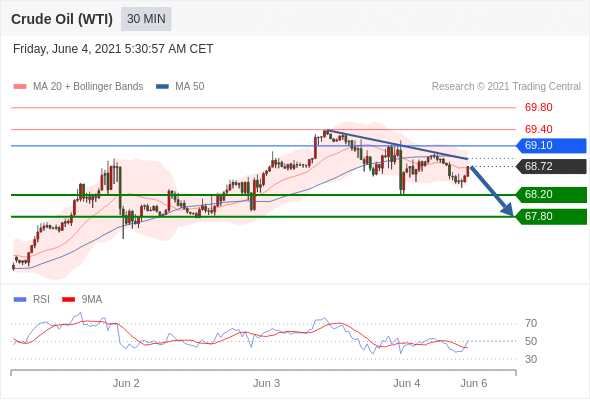This screenshot has height=400, width=590.
Task: Click the Jun 6 date axis label
Action: pos(474,383)
